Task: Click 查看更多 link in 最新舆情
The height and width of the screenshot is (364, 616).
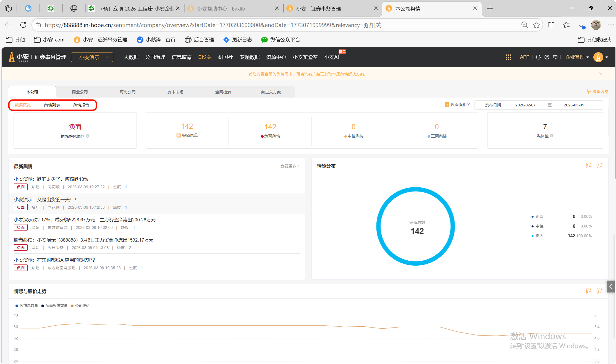Action: pyautogui.click(x=290, y=166)
